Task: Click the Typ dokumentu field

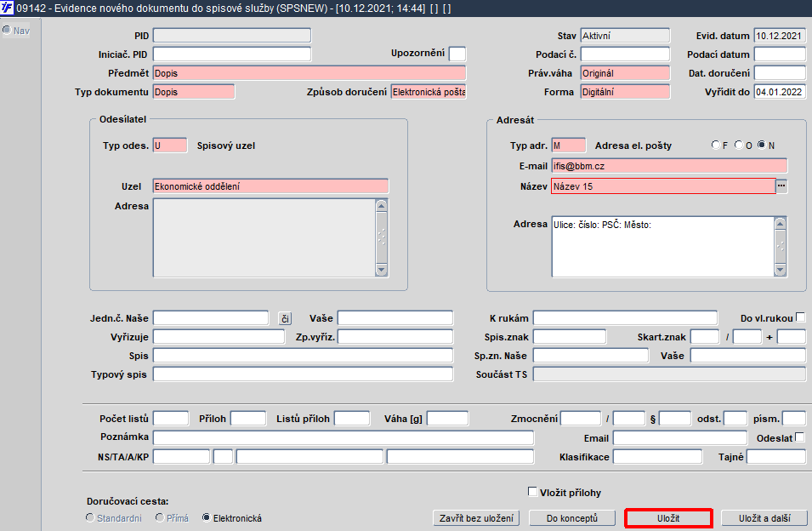Action: [x=194, y=92]
